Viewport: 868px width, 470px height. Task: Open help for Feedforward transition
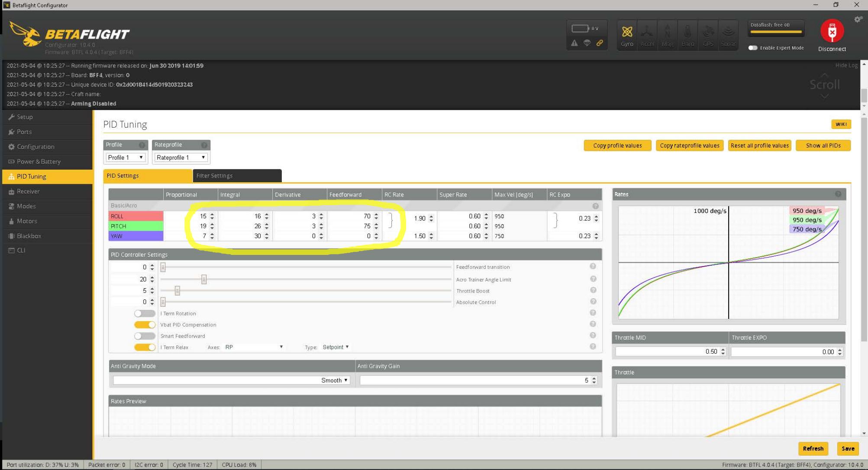tap(593, 267)
